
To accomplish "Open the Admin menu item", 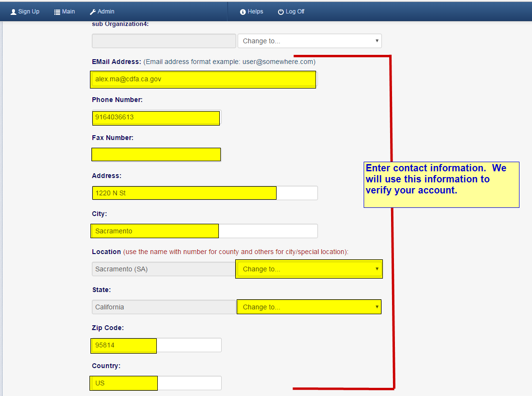I will [x=102, y=12].
